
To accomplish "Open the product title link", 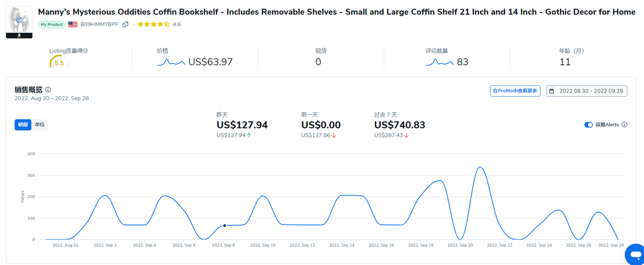I will click(x=334, y=12).
